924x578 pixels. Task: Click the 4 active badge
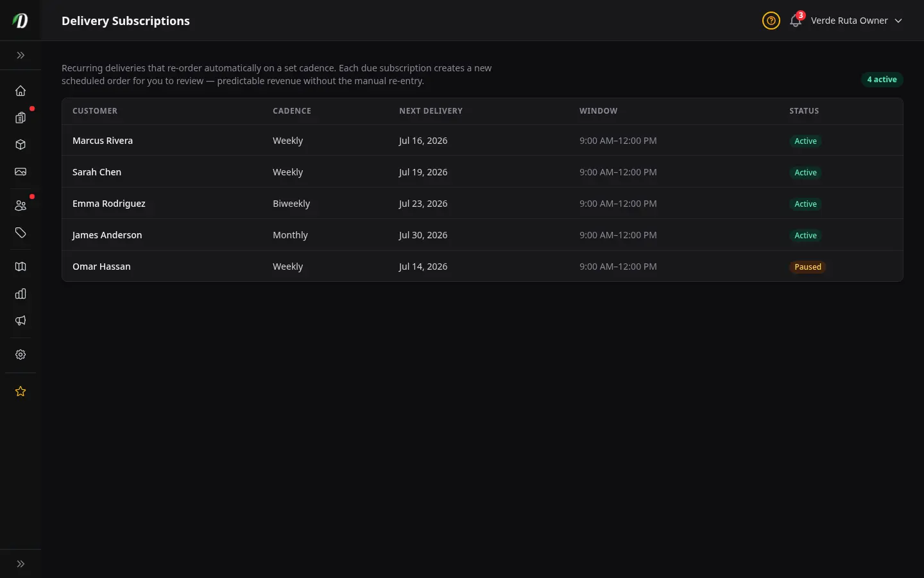tap(882, 80)
